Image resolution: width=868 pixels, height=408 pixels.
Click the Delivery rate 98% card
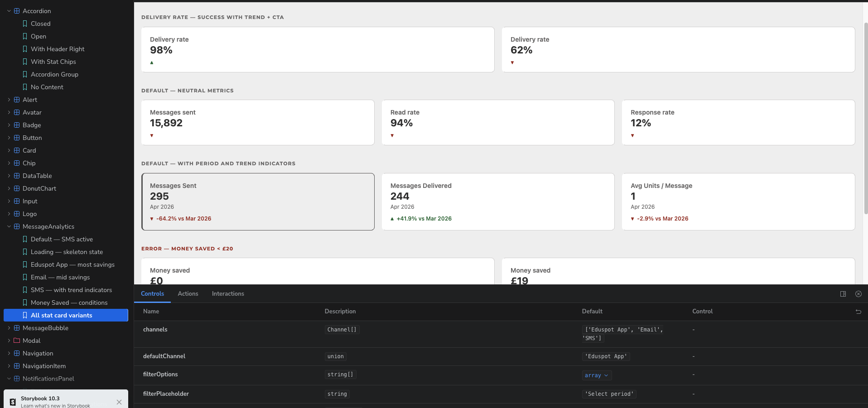click(318, 49)
